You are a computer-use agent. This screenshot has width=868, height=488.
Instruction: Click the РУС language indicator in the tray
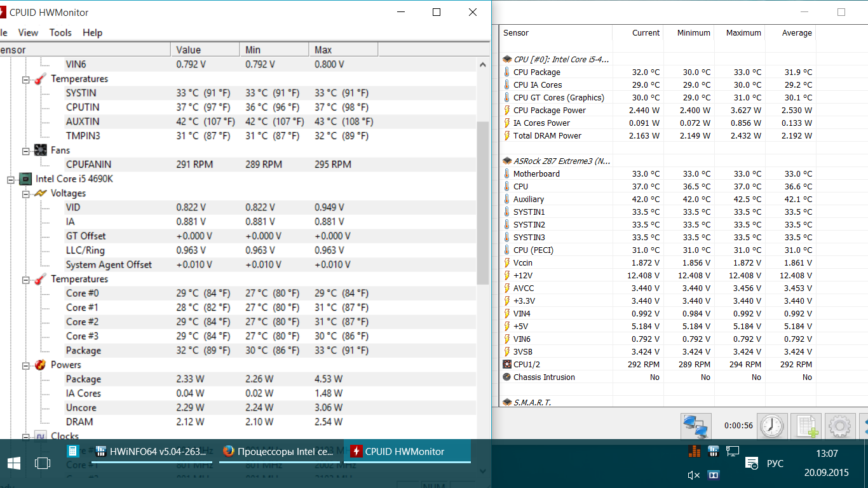click(x=775, y=463)
